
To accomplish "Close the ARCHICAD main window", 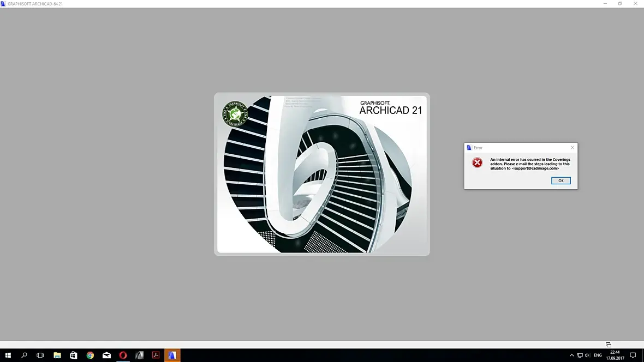I will 635,4.
